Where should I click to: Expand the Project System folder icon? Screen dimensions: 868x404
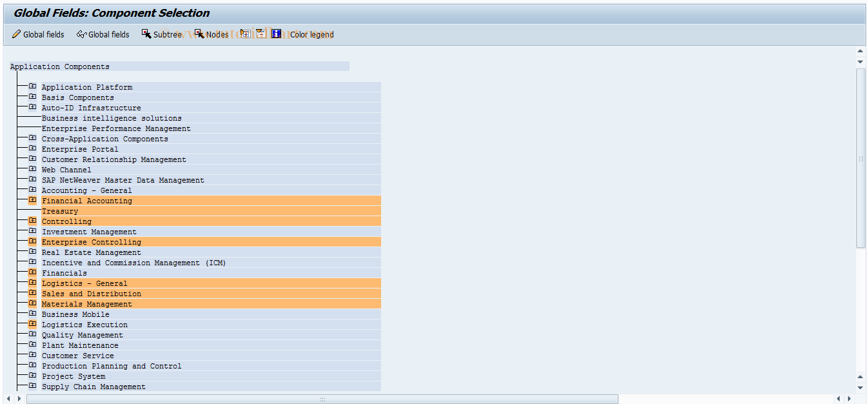click(x=32, y=376)
